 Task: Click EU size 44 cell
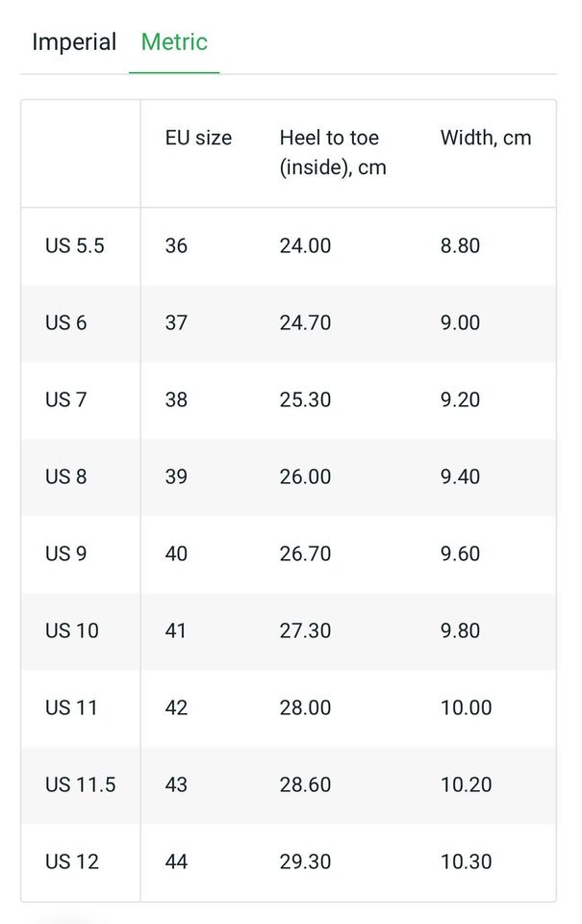coord(176,861)
